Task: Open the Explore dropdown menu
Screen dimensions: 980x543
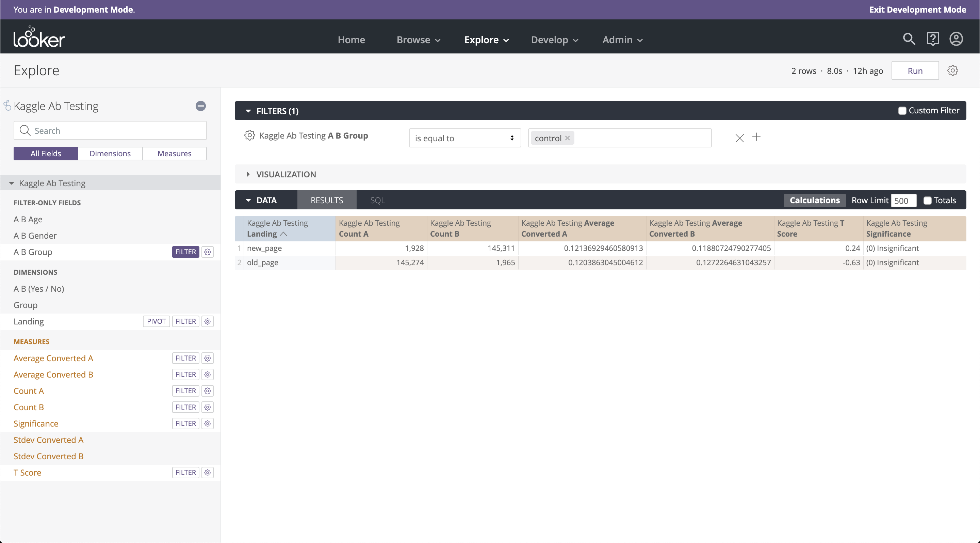Action: pos(486,39)
